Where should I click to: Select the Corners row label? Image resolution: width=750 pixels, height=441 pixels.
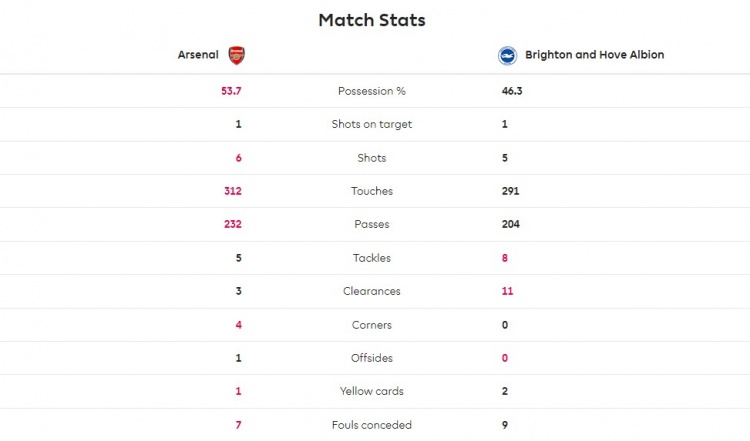coord(372,325)
